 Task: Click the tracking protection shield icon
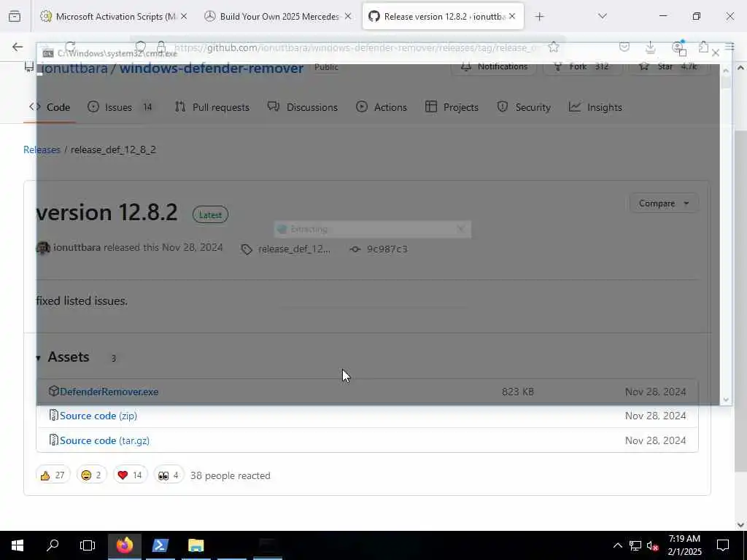click(x=140, y=47)
